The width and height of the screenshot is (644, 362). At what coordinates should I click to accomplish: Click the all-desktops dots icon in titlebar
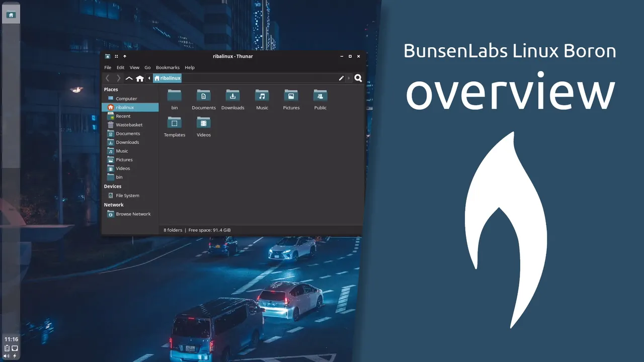(116, 56)
